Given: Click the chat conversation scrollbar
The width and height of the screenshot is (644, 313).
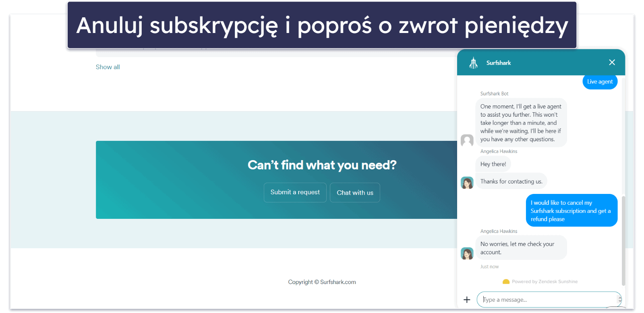Looking at the screenshot, I should tap(623, 241).
